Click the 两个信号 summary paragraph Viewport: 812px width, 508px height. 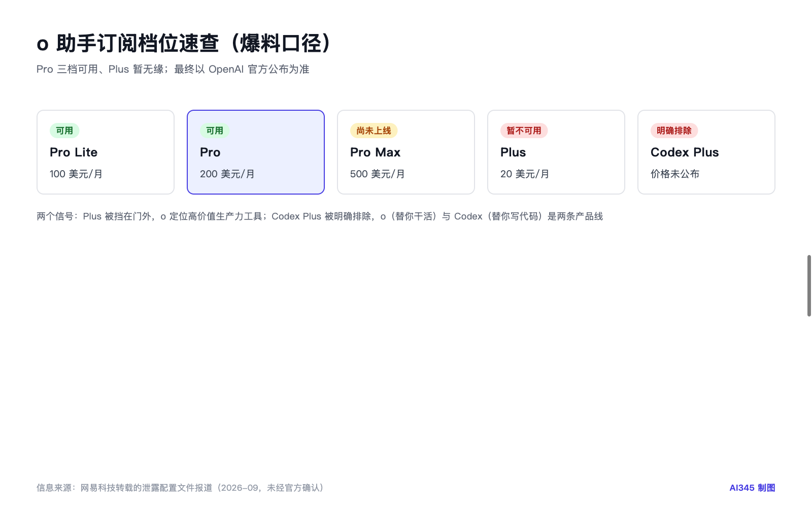(320, 216)
